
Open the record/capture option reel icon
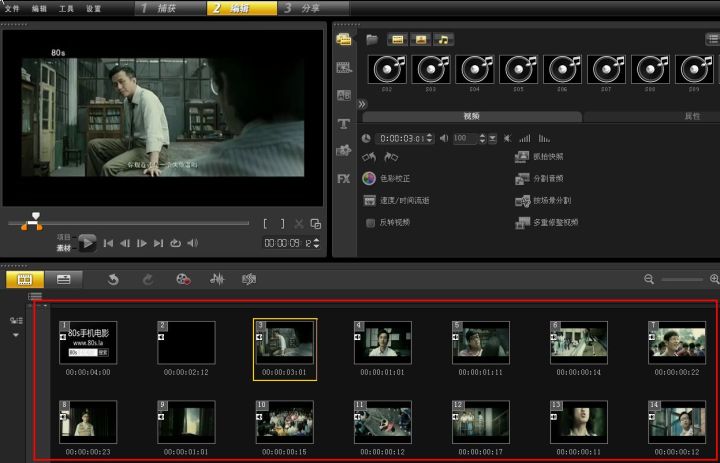[183, 279]
